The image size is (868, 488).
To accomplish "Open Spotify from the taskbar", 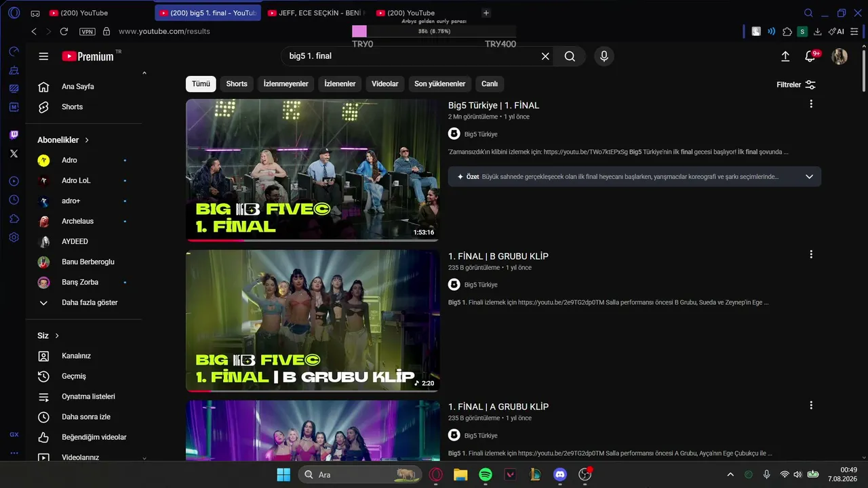I will tap(486, 474).
